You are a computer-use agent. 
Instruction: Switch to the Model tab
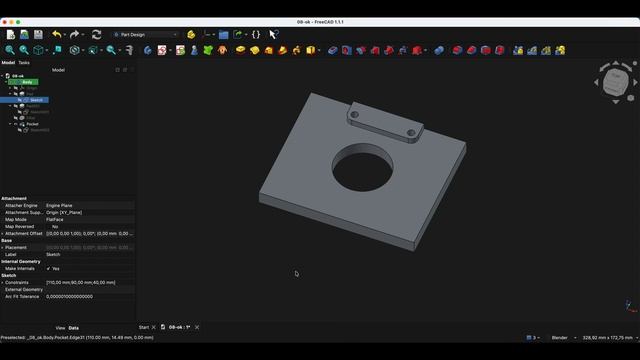point(8,62)
